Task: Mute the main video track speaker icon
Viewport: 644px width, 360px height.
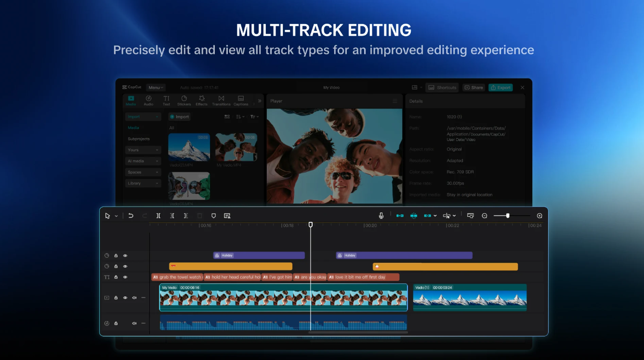Action: tap(134, 297)
